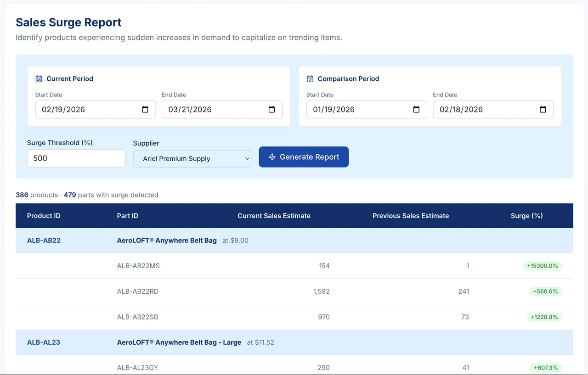The height and width of the screenshot is (375, 588).
Task: Click the Comparison Period calendar-check heading icon
Action: 310,79
